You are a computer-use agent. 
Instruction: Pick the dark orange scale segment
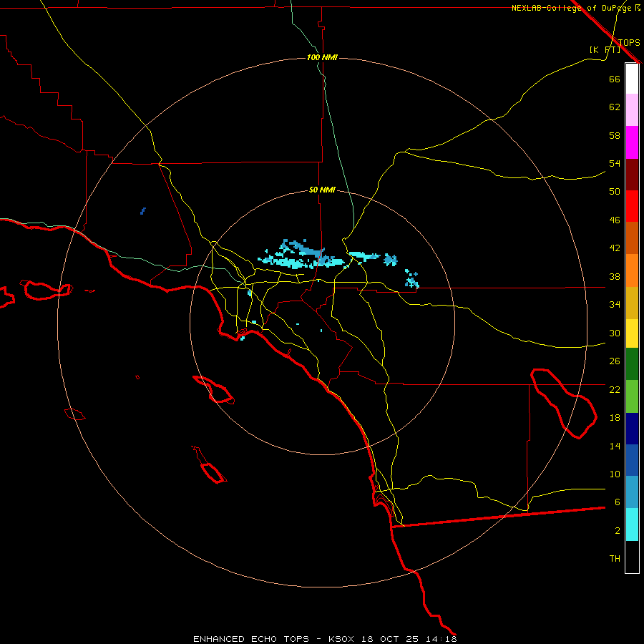point(632,238)
